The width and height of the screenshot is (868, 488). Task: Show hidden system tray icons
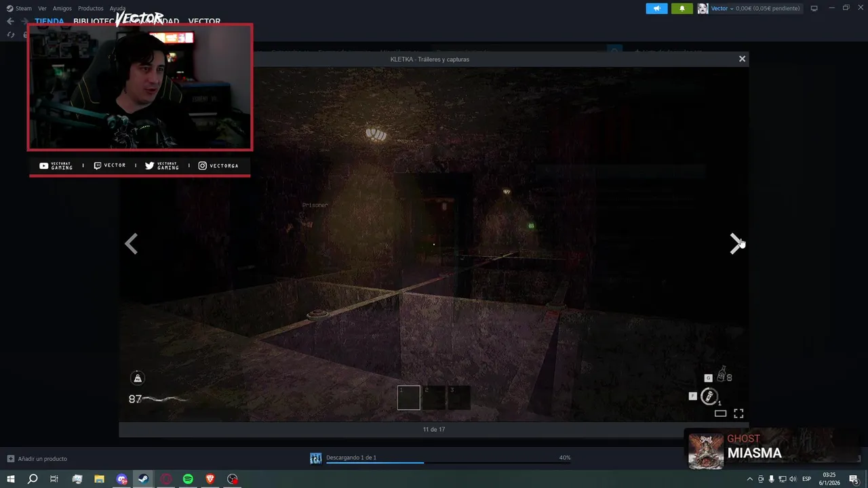click(x=749, y=479)
